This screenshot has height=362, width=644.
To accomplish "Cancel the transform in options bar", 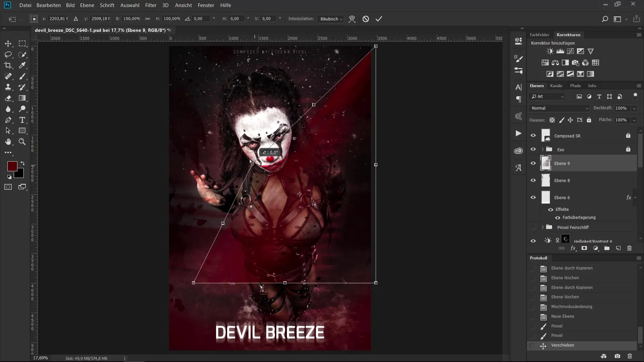I will [366, 19].
